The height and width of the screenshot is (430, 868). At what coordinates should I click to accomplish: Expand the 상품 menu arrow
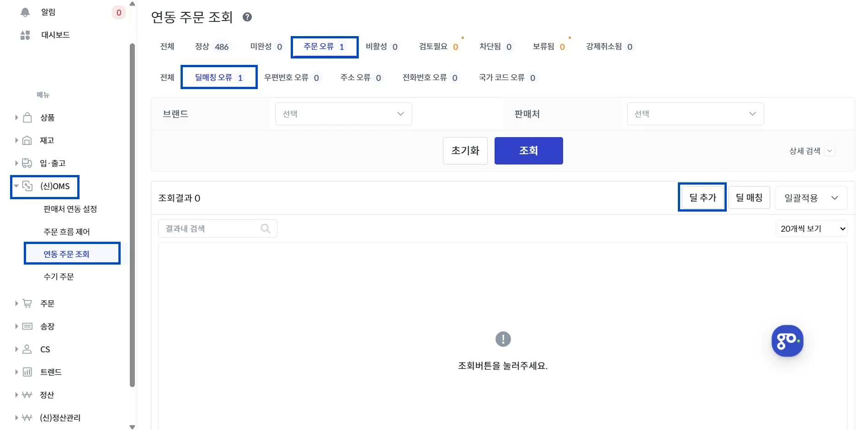(16, 117)
